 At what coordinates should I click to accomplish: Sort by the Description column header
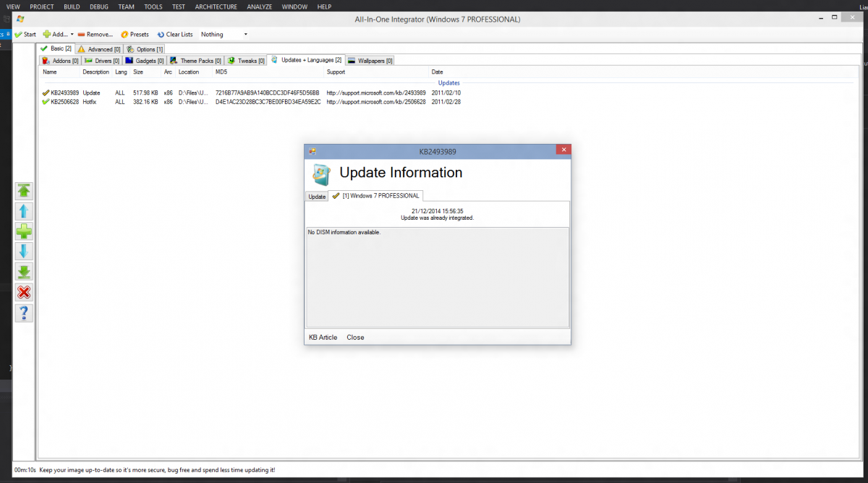(96, 72)
